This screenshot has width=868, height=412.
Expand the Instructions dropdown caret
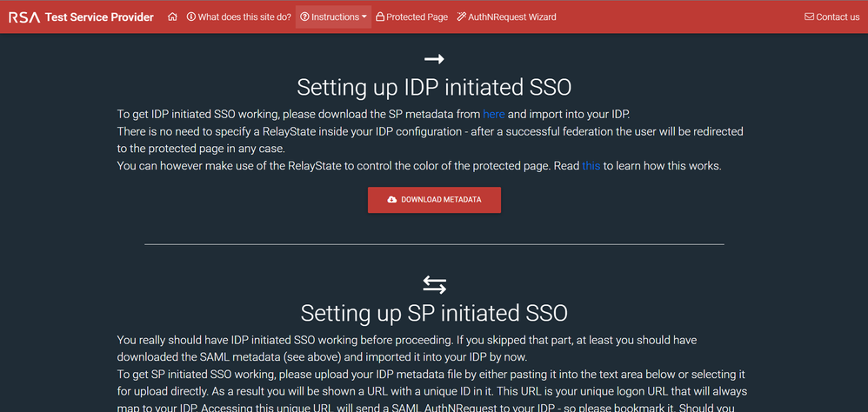point(364,17)
